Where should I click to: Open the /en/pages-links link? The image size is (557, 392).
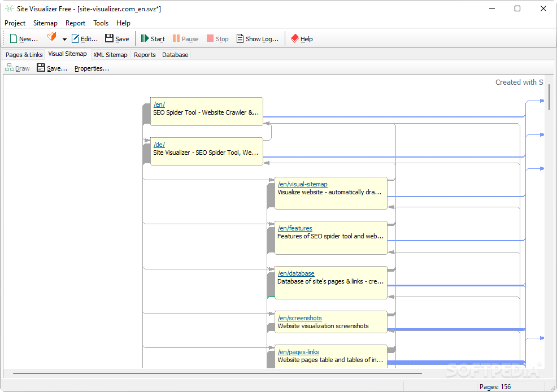tap(298, 352)
